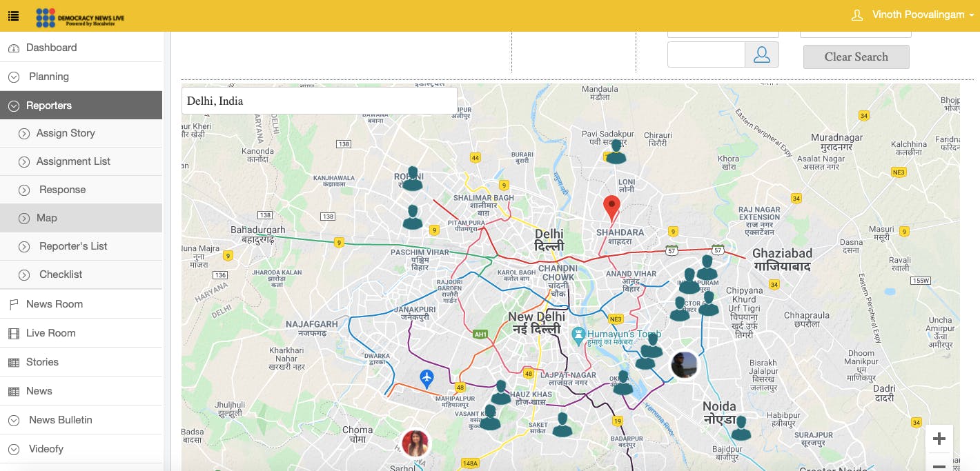Viewport: 980px width, 471px height.
Task: Select the reporter marker at Vasant Kunj
Action: tap(490, 418)
